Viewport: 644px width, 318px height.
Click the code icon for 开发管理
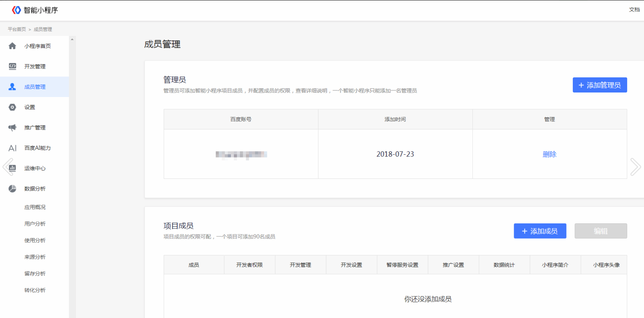click(12, 66)
